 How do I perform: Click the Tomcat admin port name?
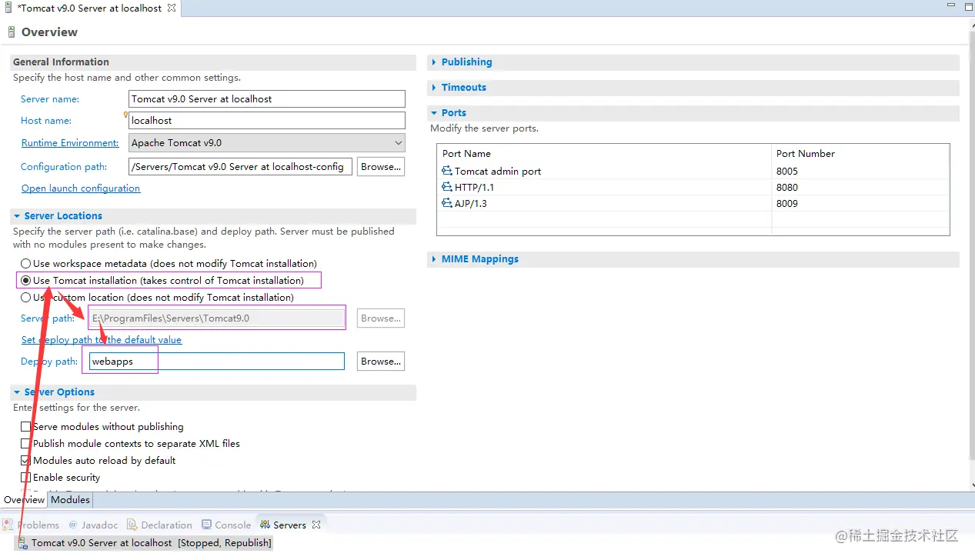tap(497, 171)
